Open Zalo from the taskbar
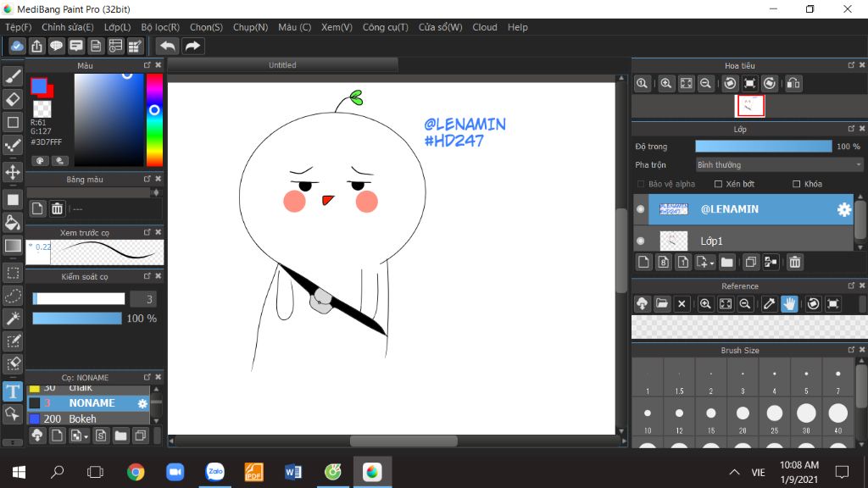Image resolution: width=868 pixels, height=488 pixels. (214, 472)
